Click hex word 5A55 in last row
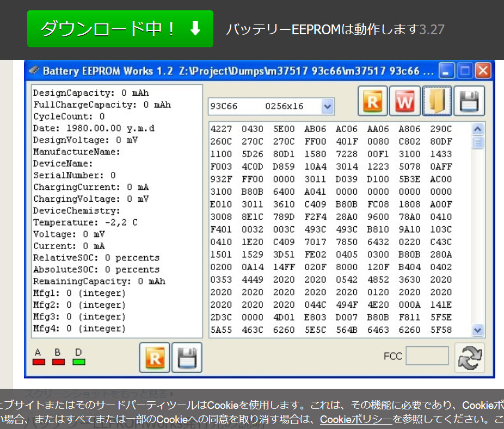Image resolution: width=504 pixels, height=429 pixels. (x=221, y=330)
